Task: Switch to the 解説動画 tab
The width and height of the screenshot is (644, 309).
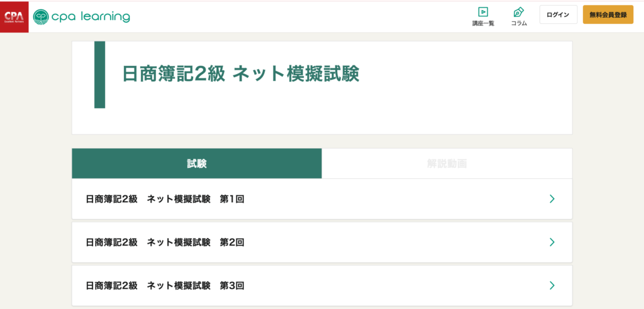Action: 447,163
